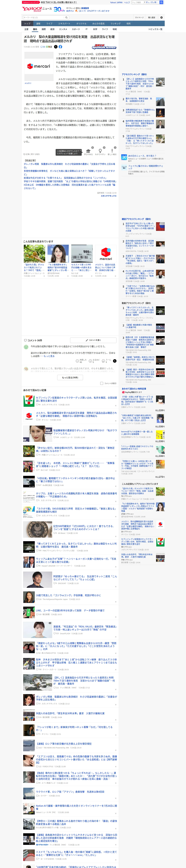Open トピックス一覧 link
This screenshot has height=868, width=186.
(155, 29)
